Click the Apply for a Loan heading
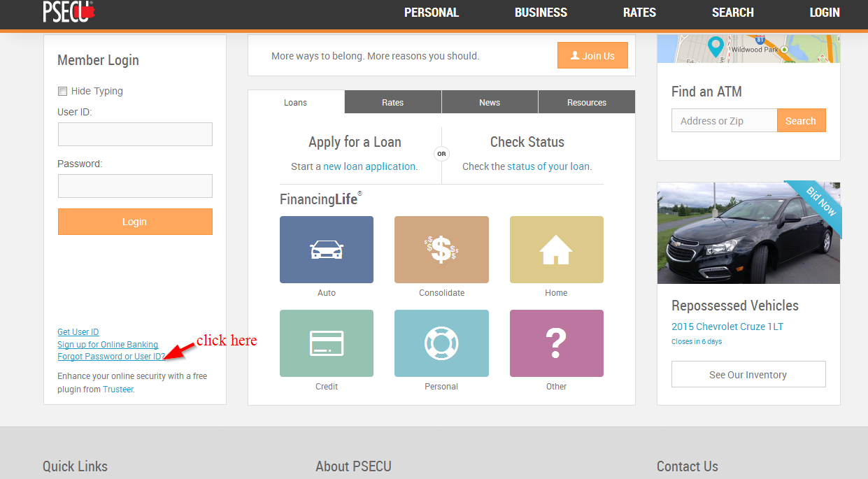Screen dimensions: 868x479 coord(355,142)
